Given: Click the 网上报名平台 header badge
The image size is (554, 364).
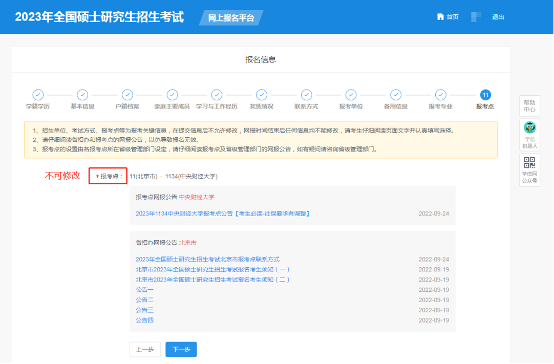Looking at the screenshot, I should coord(231,18).
